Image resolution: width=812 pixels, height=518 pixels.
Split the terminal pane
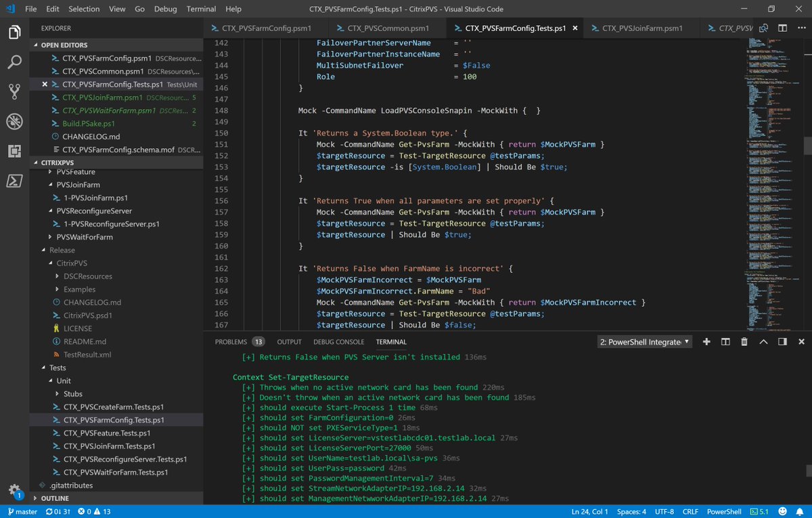[x=725, y=342]
